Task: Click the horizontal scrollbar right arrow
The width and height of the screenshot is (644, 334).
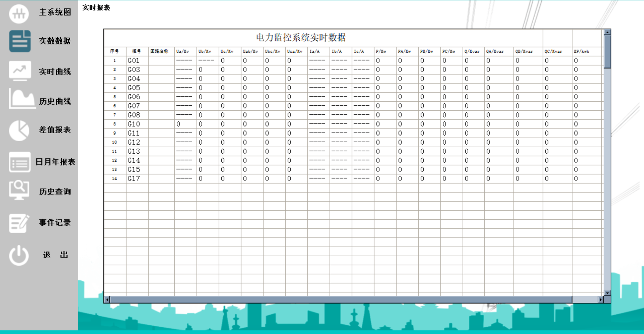Action: [601, 299]
